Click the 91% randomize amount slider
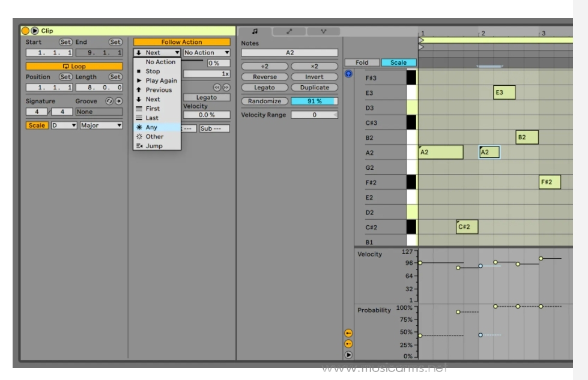588x380 pixels. pos(314,101)
